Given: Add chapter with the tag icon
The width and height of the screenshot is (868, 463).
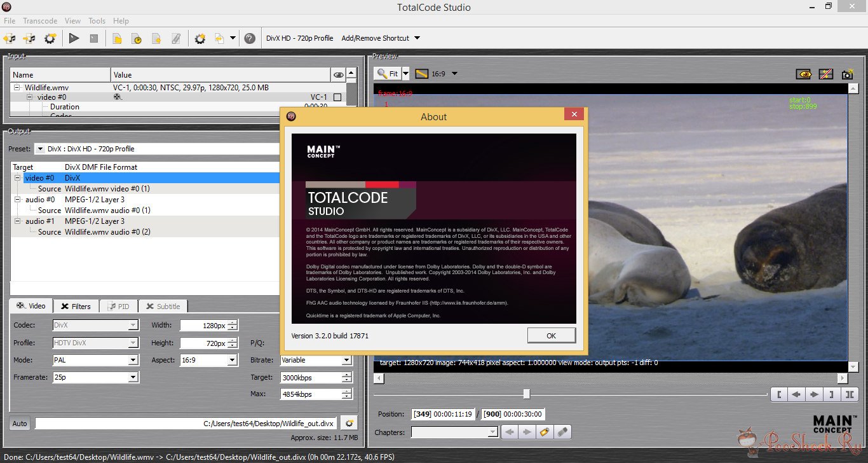Looking at the screenshot, I should 545,432.
